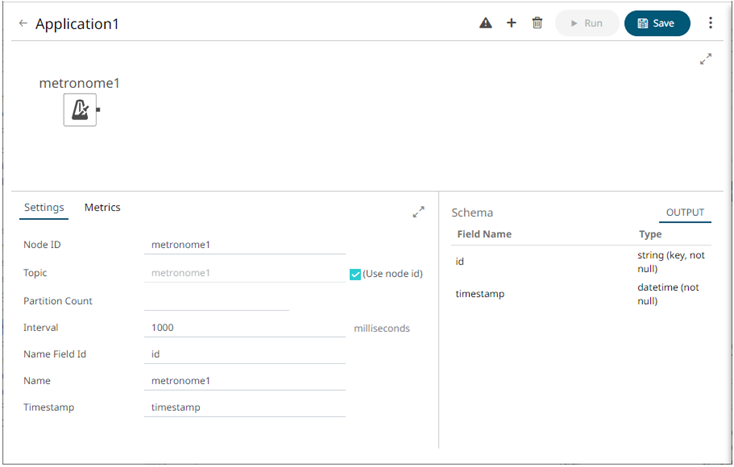Click the Partition Count input field
Image resolution: width=734 pixels, height=467 pixels.
click(x=216, y=301)
